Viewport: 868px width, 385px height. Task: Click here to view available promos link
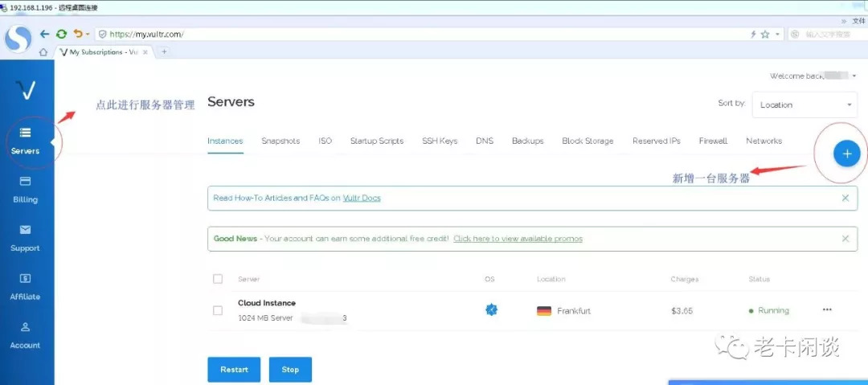[x=518, y=239]
